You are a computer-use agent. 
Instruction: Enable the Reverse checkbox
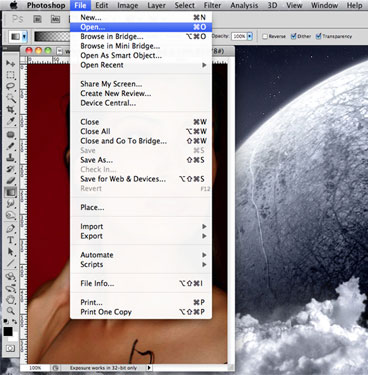point(265,36)
